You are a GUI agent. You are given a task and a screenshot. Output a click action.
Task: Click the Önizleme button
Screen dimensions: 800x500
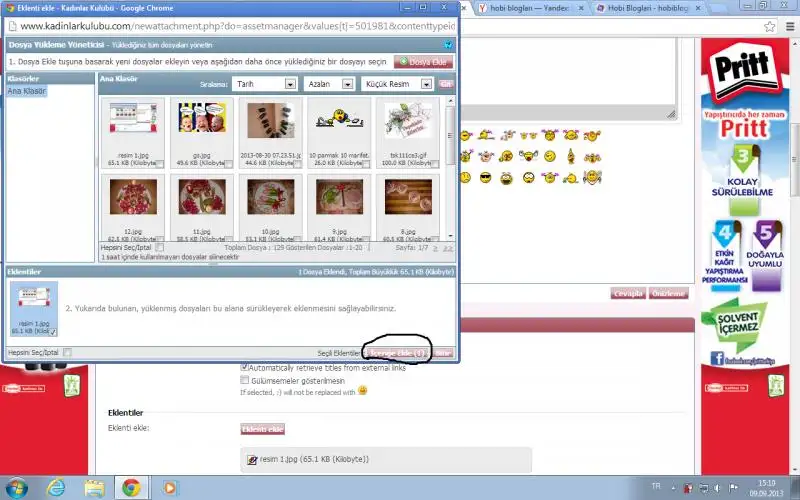[x=668, y=293]
